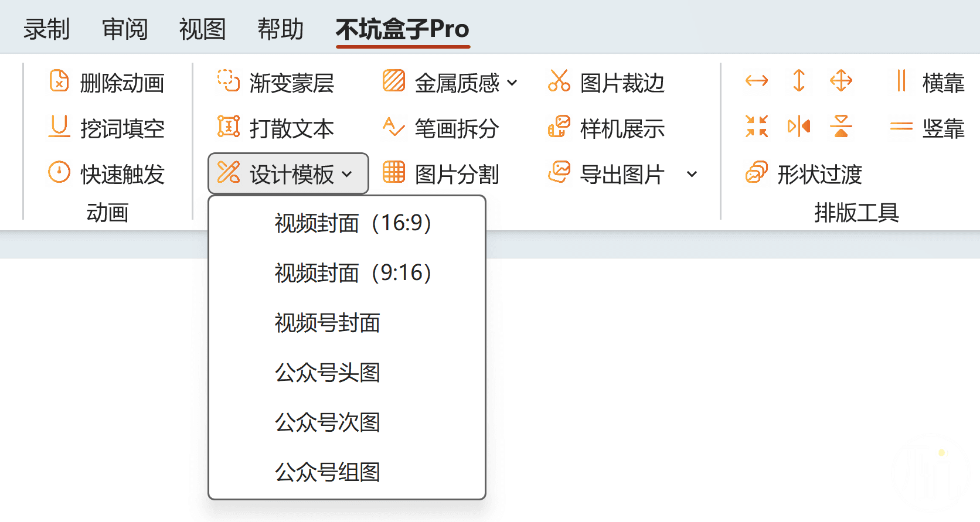Select the 不坑盒子Pro tab

pyautogui.click(x=403, y=29)
